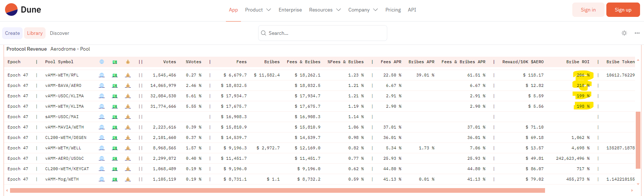Click the Bribe ROI column header
644x196 pixels.
[578, 62]
